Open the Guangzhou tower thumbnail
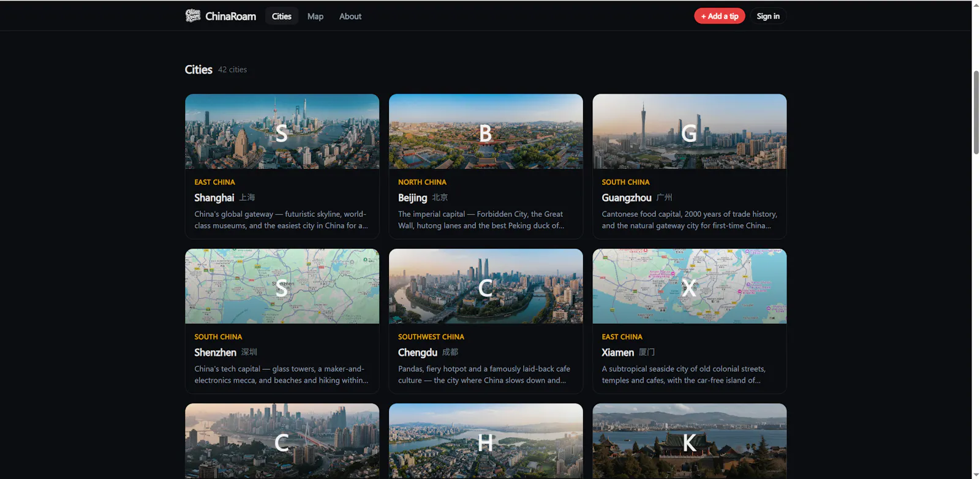This screenshot has width=980, height=479. [690, 132]
